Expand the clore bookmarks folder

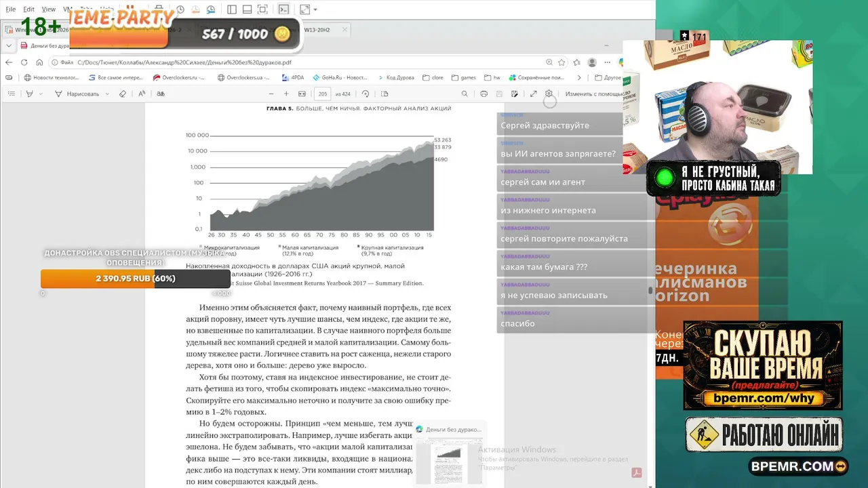(x=433, y=77)
